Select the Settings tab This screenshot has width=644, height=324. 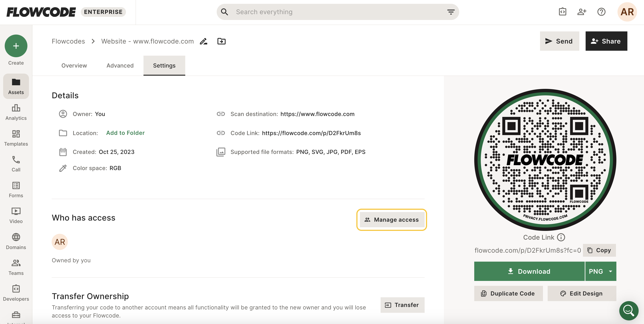(164, 66)
